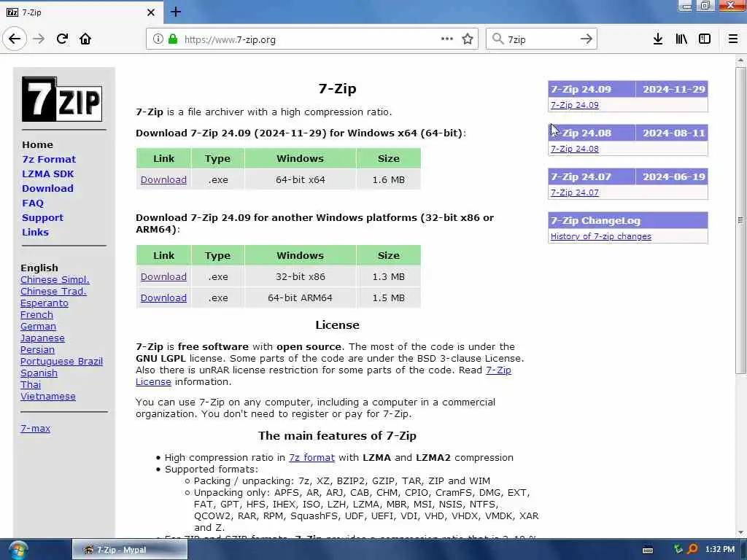Image resolution: width=747 pixels, height=560 pixels.
Task: Click the network tray icon
Action: [678, 550]
